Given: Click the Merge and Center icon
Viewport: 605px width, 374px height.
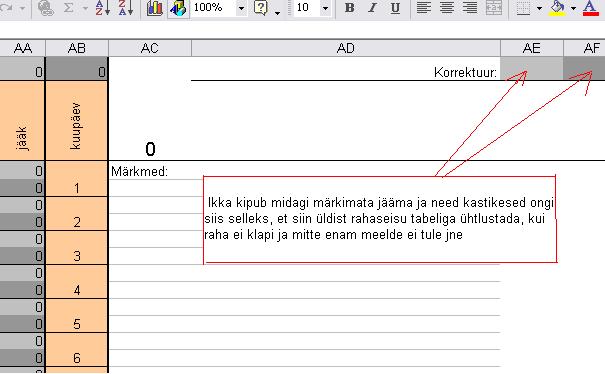Looking at the screenshot, I should pos(493,7).
